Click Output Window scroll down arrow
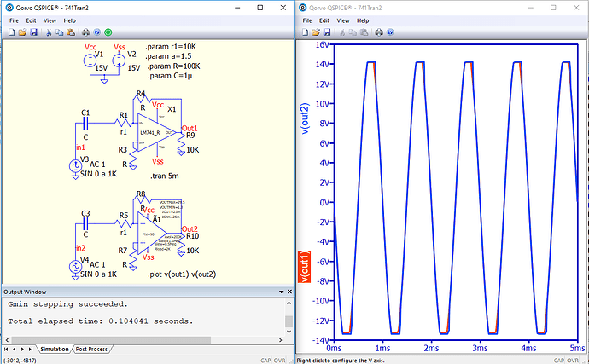The image size is (589, 364). coord(289,332)
